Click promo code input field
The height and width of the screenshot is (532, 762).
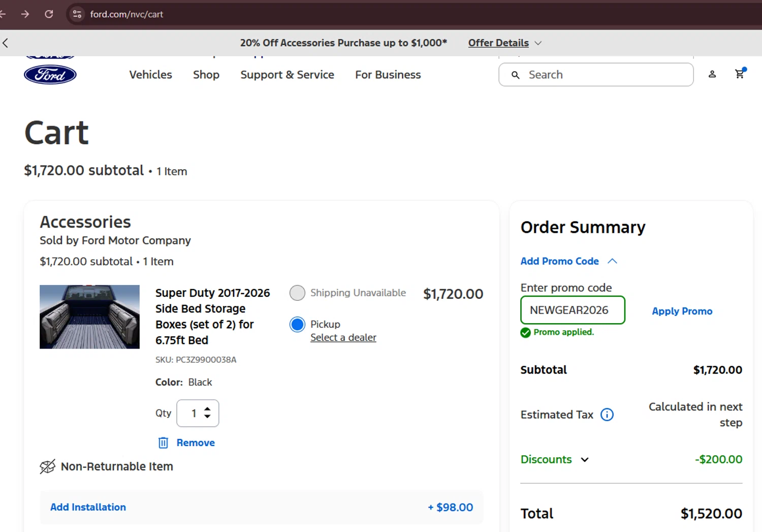click(x=573, y=310)
